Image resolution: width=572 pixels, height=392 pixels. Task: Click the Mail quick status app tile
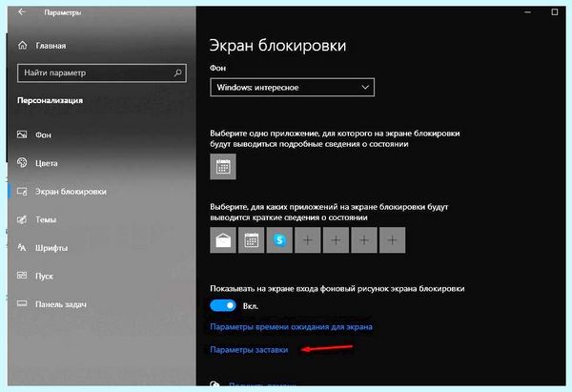click(223, 240)
